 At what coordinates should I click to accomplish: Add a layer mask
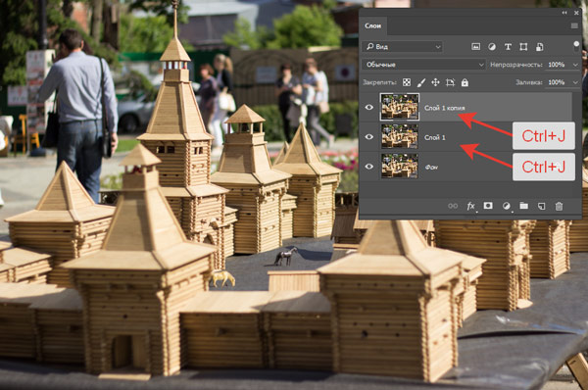tap(488, 206)
